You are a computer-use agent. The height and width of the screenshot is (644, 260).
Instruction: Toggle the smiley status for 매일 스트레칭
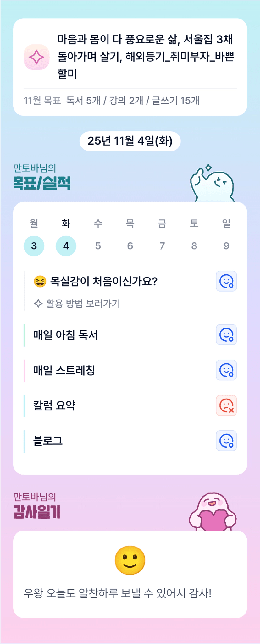226,370
